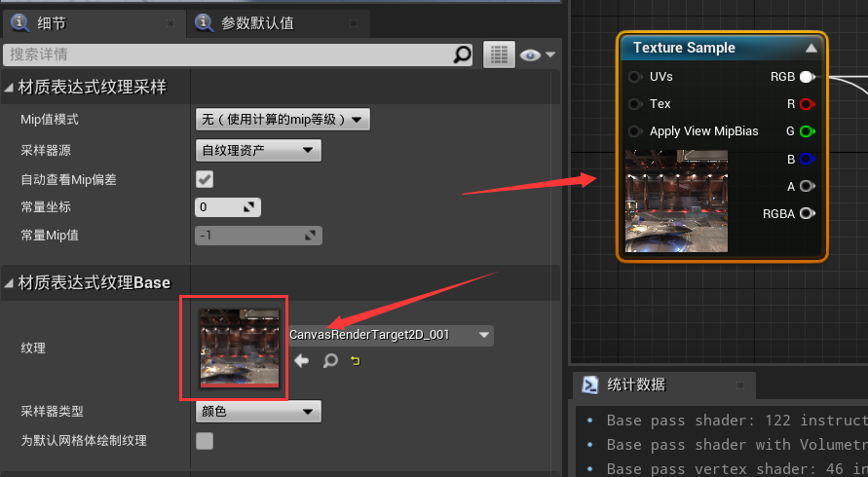Viewport: 868px width, 477px height.
Task: Click the Apply View MipBias input pin
Action: click(x=634, y=131)
